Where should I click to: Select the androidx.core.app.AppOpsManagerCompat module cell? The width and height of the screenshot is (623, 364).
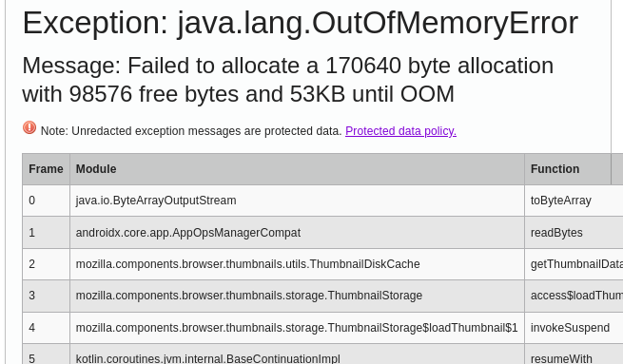pos(297,233)
